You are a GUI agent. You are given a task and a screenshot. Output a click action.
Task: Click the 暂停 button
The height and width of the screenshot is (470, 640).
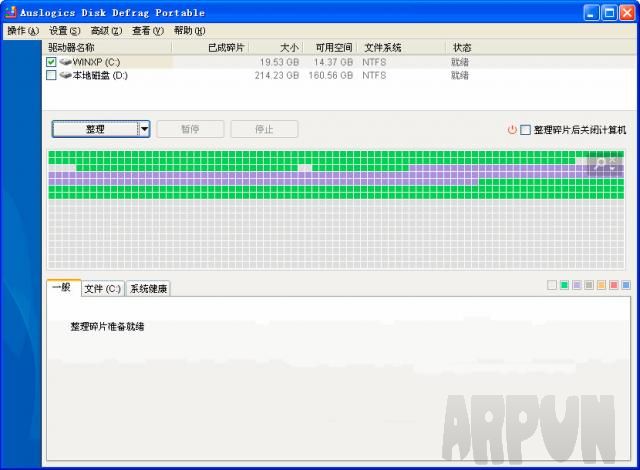click(x=190, y=129)
